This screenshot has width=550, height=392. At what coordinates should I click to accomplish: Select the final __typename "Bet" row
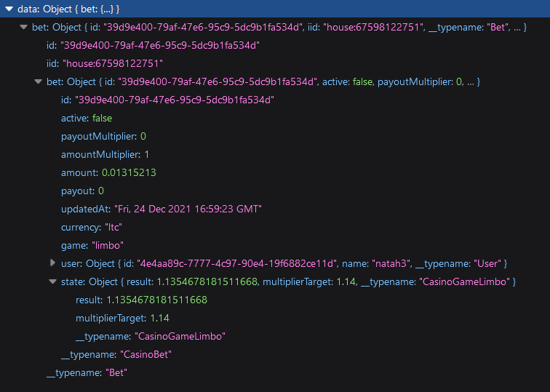coord(87,372)
